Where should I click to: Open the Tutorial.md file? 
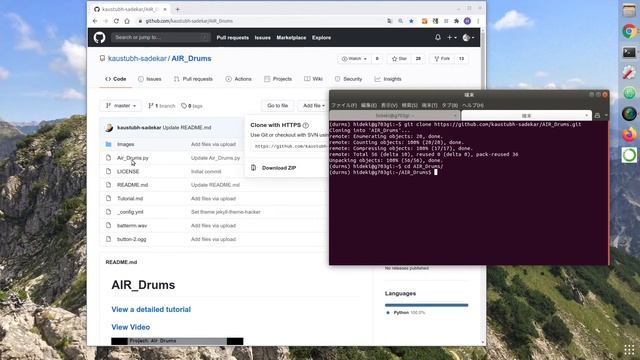130,198
